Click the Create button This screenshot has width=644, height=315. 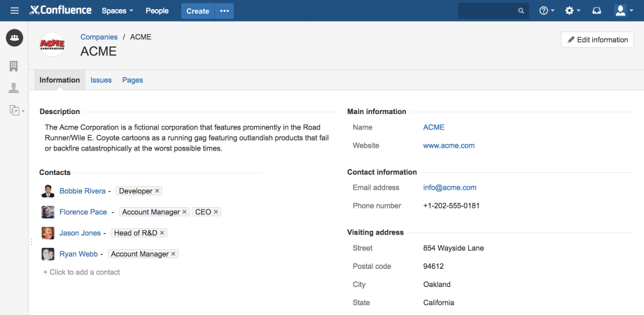coord(197,11)
